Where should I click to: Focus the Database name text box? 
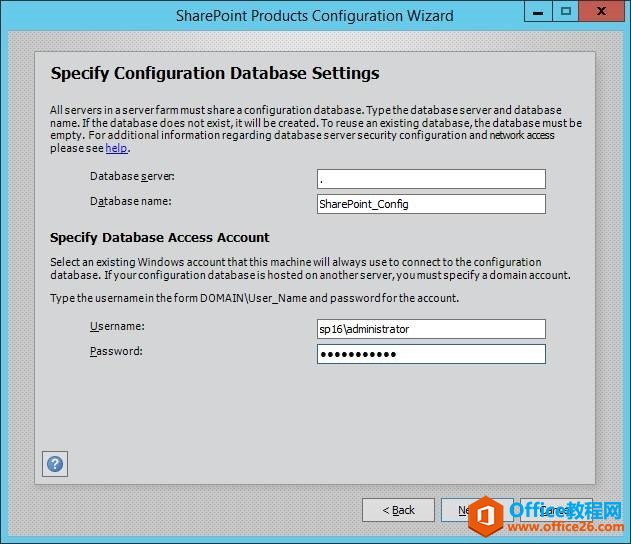[x=430, y=204]
